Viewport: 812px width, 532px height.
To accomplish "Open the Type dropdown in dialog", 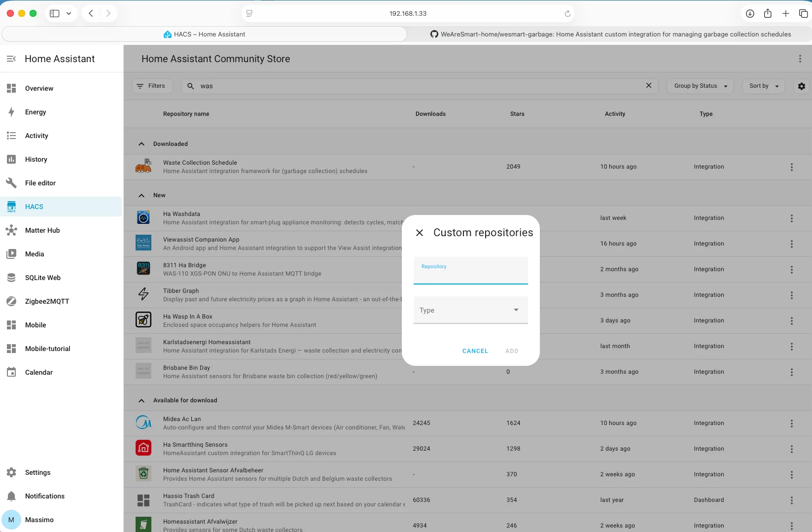I will [x=471, y=310].
